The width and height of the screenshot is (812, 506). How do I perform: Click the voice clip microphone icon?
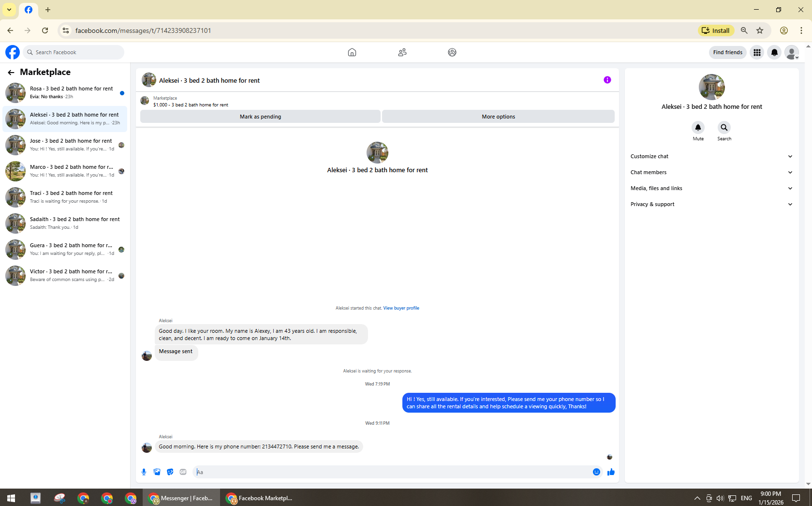[x=144, y=472]
